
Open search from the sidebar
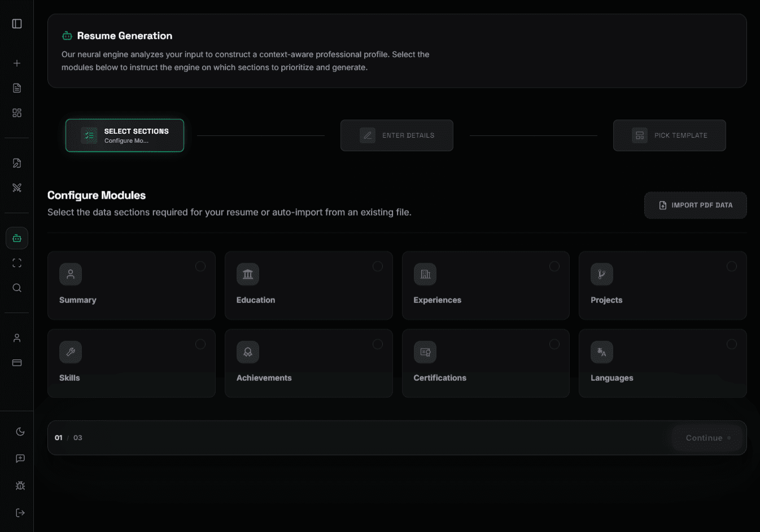[16, 288]
